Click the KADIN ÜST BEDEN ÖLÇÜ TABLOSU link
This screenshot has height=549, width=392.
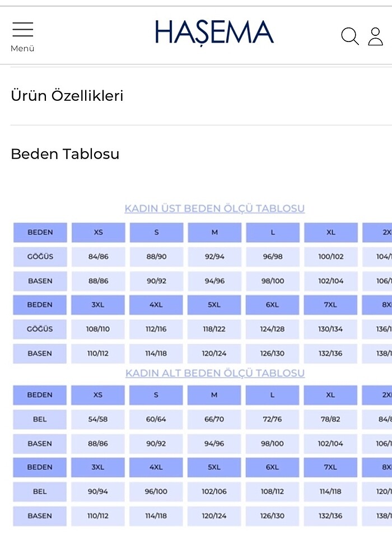pos(215,208)
